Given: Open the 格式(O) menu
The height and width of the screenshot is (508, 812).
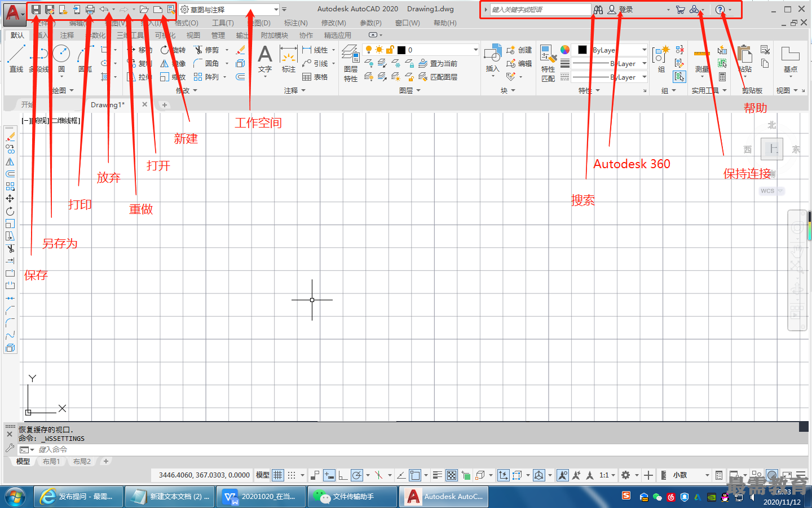Looking at the screenshot, I should [187, 23].
